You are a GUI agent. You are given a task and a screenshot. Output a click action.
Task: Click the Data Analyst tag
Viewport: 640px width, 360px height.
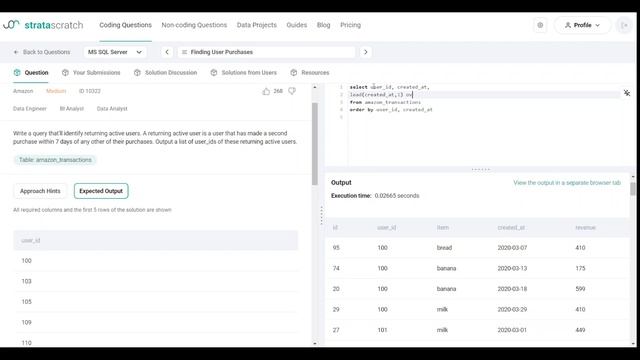point(112,109)
